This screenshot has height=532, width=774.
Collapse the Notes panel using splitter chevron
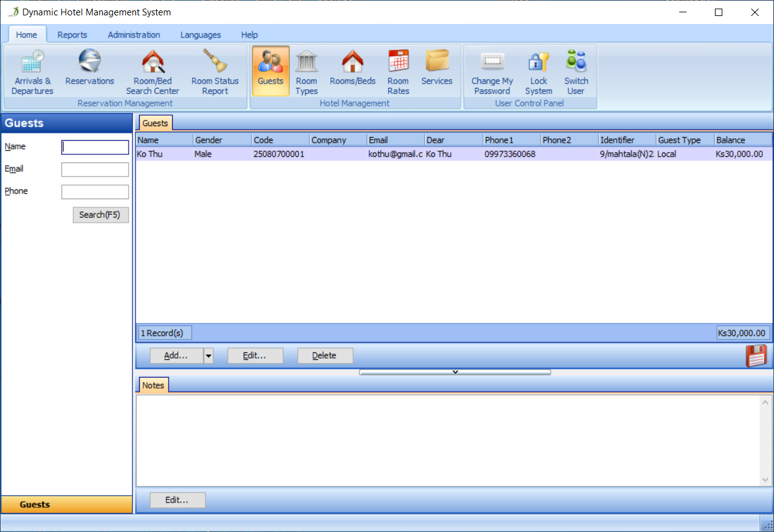[455, 372]
